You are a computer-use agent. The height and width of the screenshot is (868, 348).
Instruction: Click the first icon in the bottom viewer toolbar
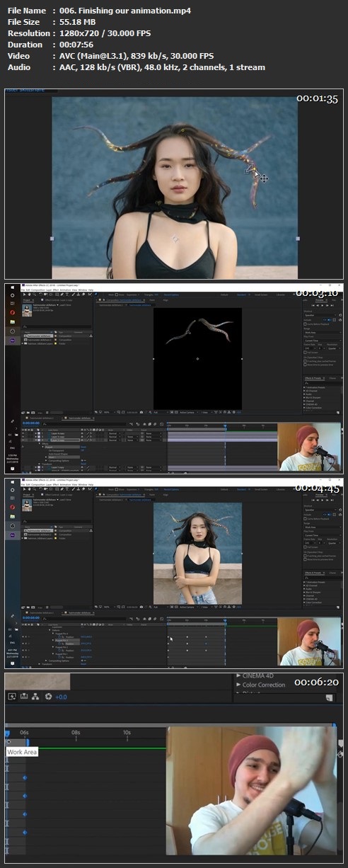click(x=12, y=697)
